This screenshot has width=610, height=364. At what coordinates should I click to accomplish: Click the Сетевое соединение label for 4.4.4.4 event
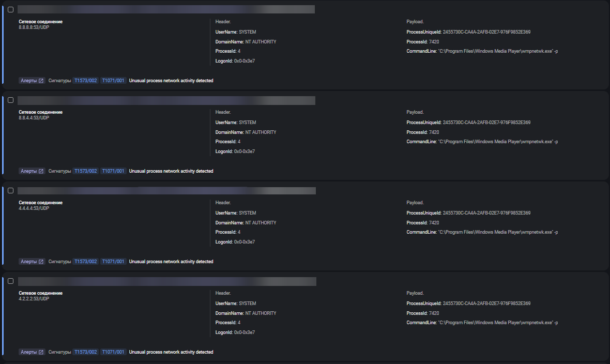tap(40, 203)
